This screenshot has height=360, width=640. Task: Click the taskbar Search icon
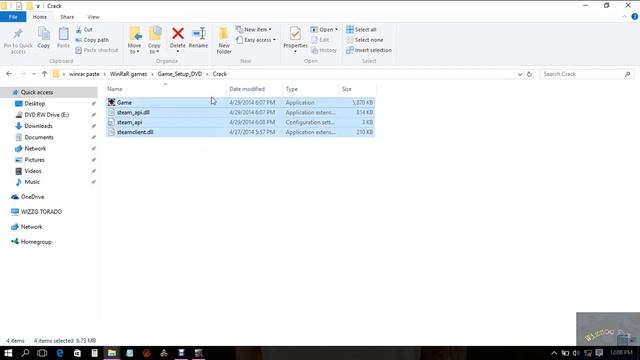pyautogui.click(x=25, y=353)
